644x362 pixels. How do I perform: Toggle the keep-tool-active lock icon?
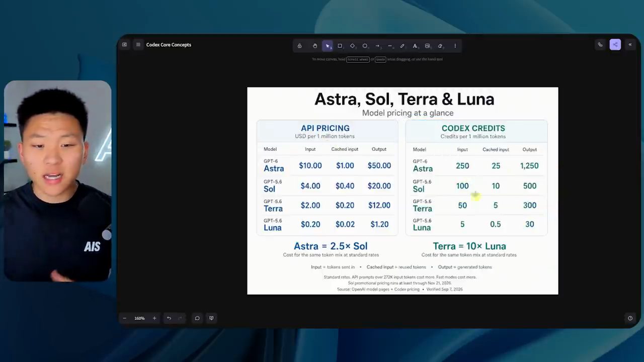point(300,46)
